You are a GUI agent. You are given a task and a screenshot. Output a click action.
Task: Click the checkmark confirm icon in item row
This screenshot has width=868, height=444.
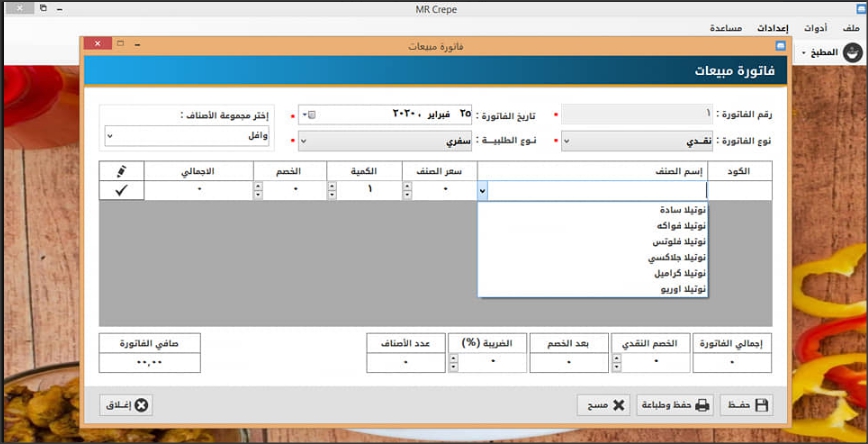[x=123, y=190]
